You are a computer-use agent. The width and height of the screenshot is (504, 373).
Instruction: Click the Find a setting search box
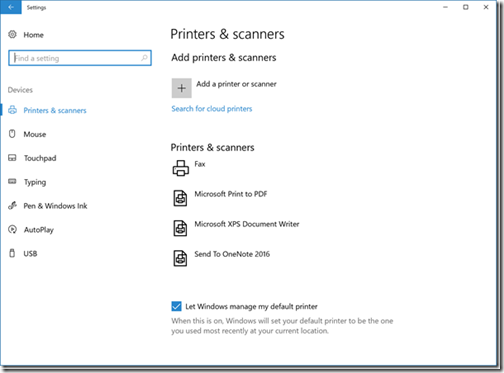coord(80,58)
